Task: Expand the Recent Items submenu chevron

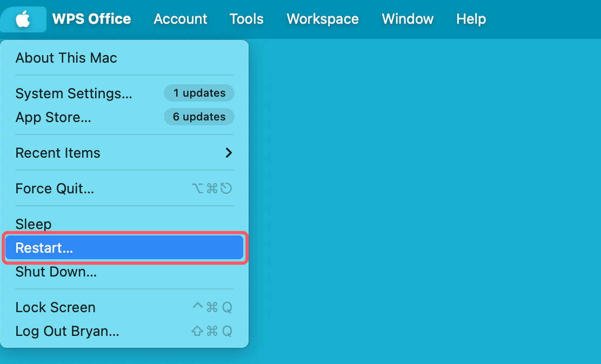Action: pos(229,153)
